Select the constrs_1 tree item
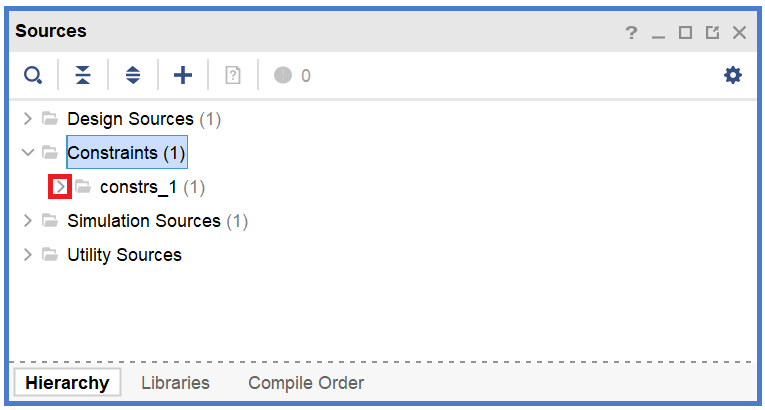The height and width of the screenshot is (410, 765). coord(138,187)
